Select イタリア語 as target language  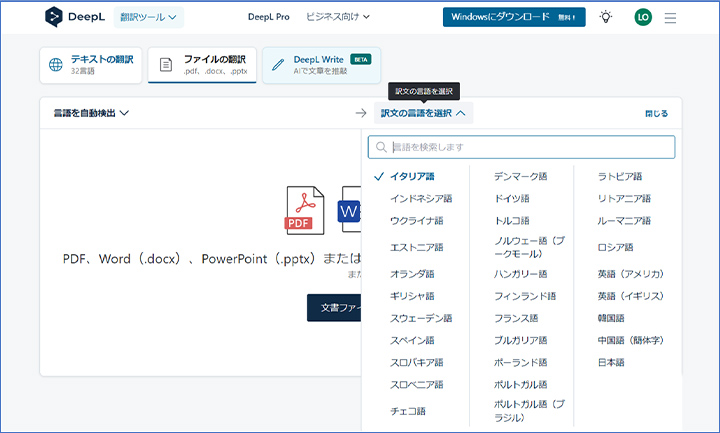pos(412,176)
